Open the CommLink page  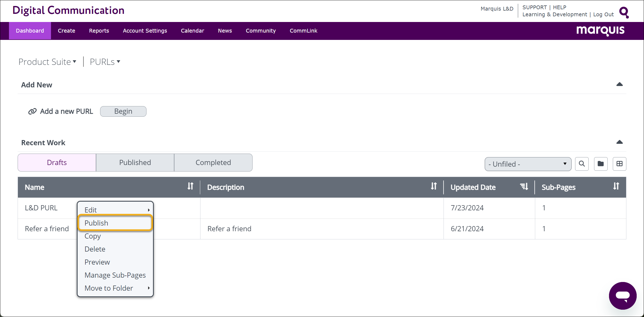(x=303, y=31)
